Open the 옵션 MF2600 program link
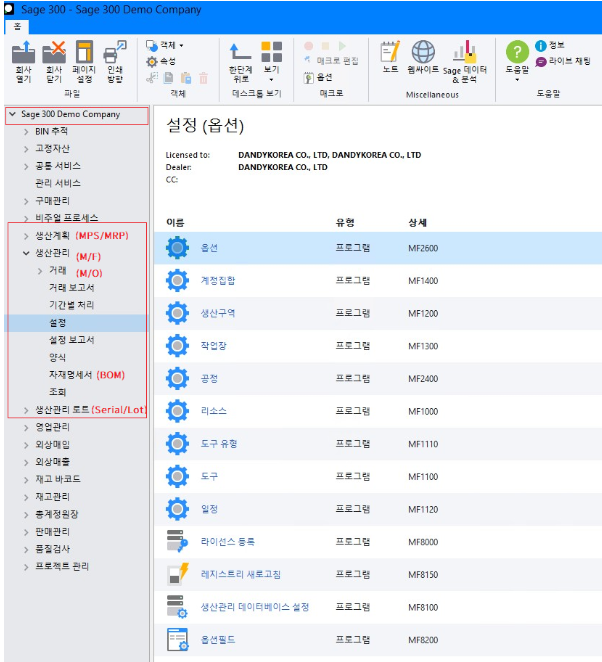The width and height of the screenshot is (602, 662). tap(209, 248)
